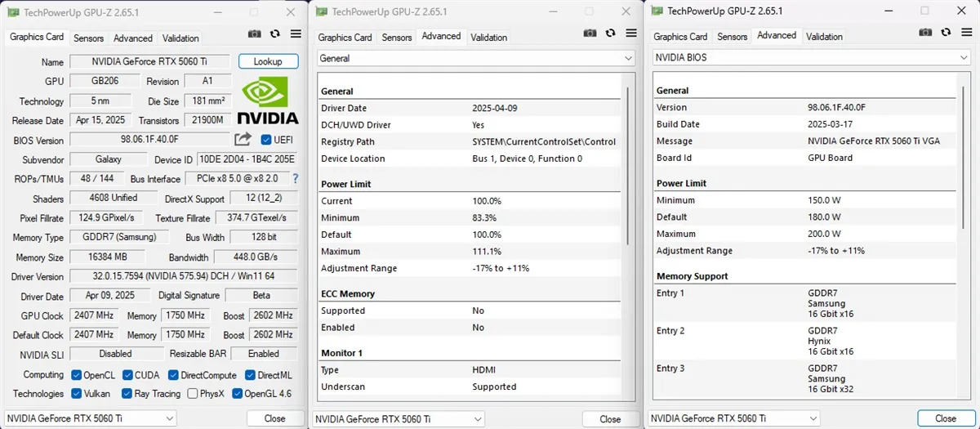Click refresh icon in right NVIDIA BIOS window
This screenshot has height=429, width=980.
(x=945, y=33)
